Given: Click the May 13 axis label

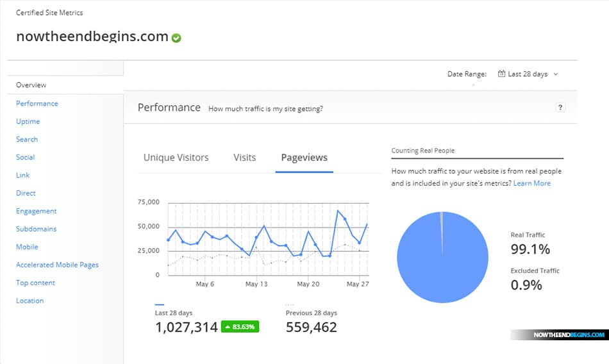Looking at the screenshot, I should point(256,284).
